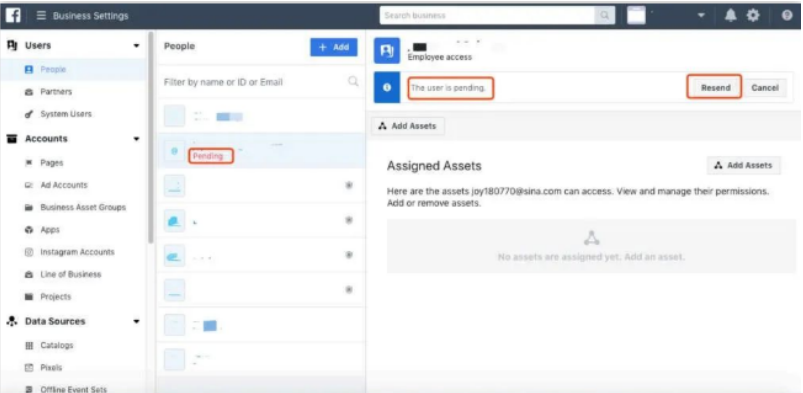803x393 pixels.
Task: Collapse the Users section arrow
Action: pyautogui.click(x=136, y=46)
